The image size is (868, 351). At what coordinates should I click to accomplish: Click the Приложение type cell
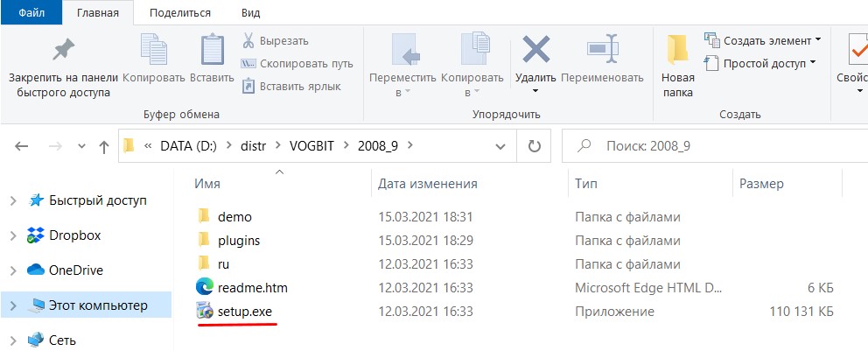tap(614, 312)
